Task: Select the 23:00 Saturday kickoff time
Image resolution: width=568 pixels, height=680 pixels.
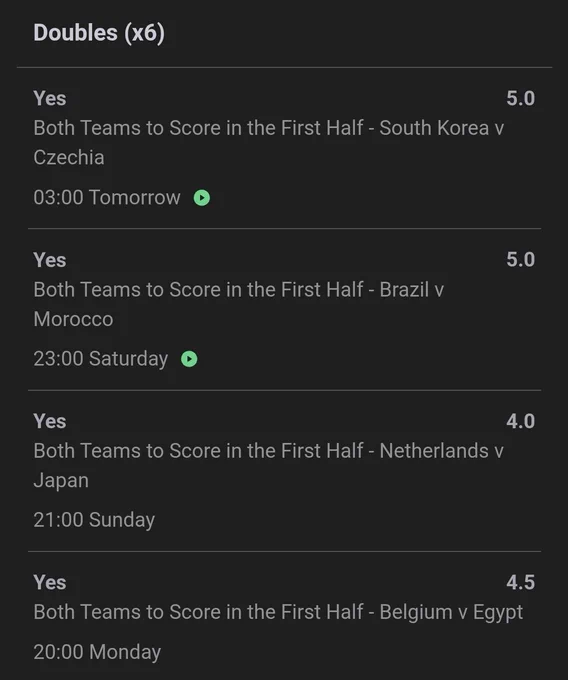Action: (x=101, y=359)
